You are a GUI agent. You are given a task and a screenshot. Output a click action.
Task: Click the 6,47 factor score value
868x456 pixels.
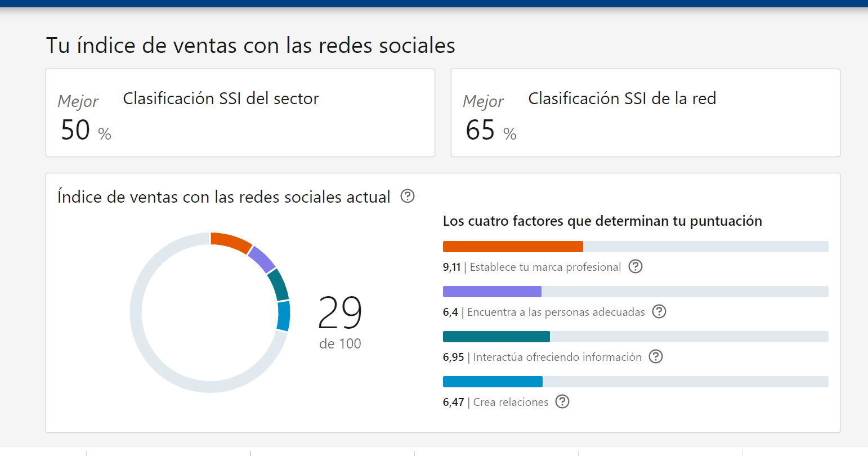[x=453, y=402]
